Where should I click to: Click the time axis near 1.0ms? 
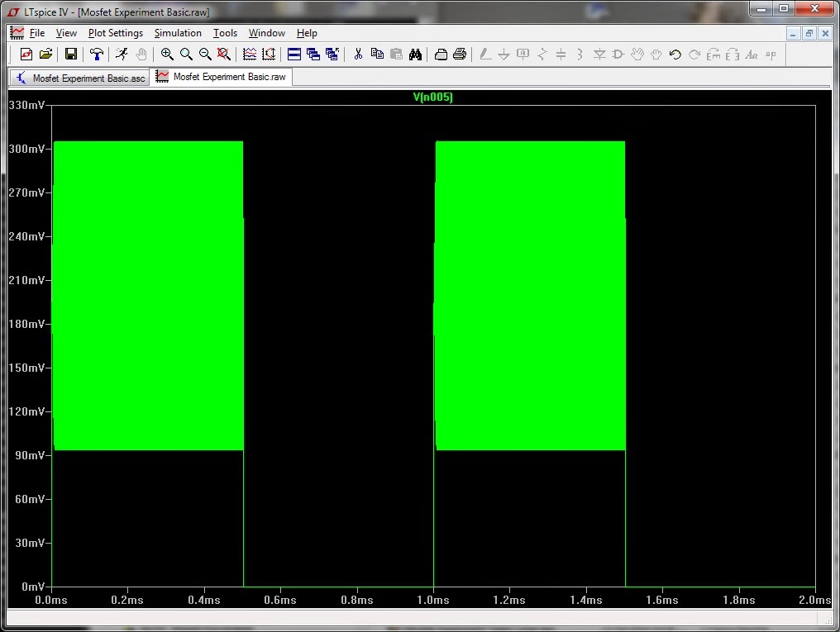pos(432,601)
